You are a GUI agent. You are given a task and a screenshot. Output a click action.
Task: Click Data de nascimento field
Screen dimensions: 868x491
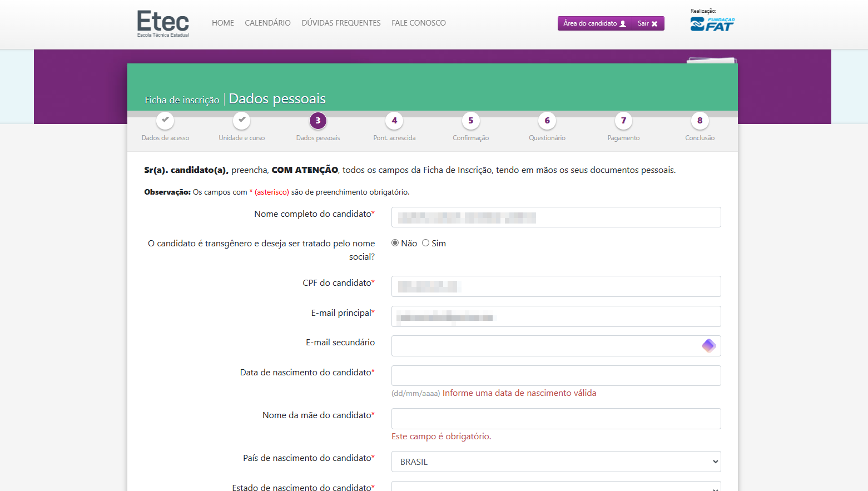[556, 376]
